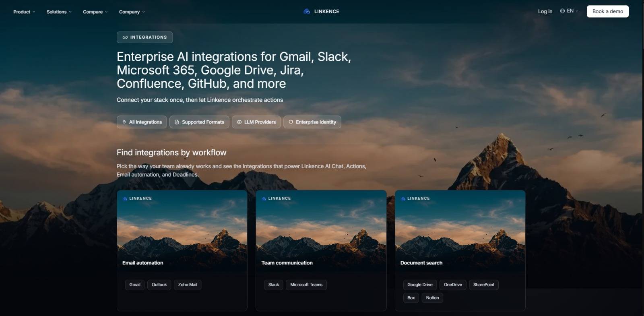Click the shield icon on Enterprise Identity

tap(291, 122)
